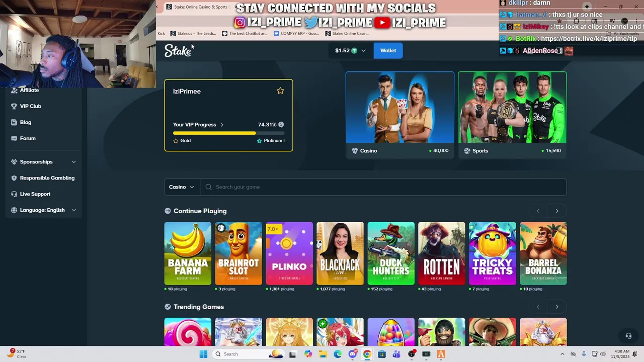Show next Trending Games
Viewport: 644px width, 362px height.
point(557,307)
